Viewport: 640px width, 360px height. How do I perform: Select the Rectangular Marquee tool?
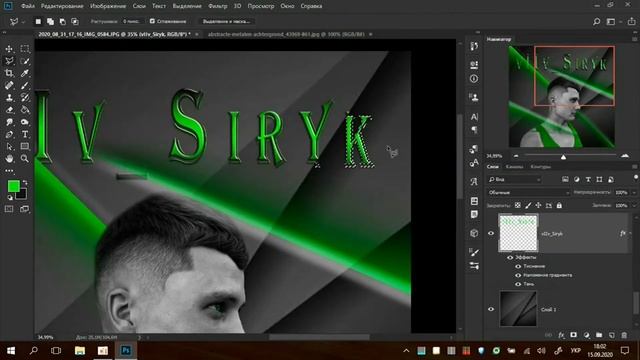pyautogui.click(x=24, y=49)
